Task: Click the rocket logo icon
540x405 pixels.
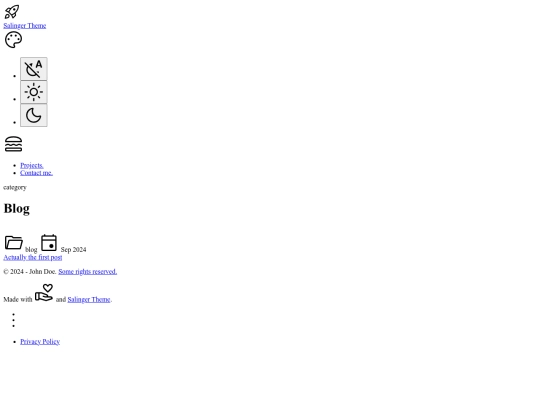Action: 12,12
